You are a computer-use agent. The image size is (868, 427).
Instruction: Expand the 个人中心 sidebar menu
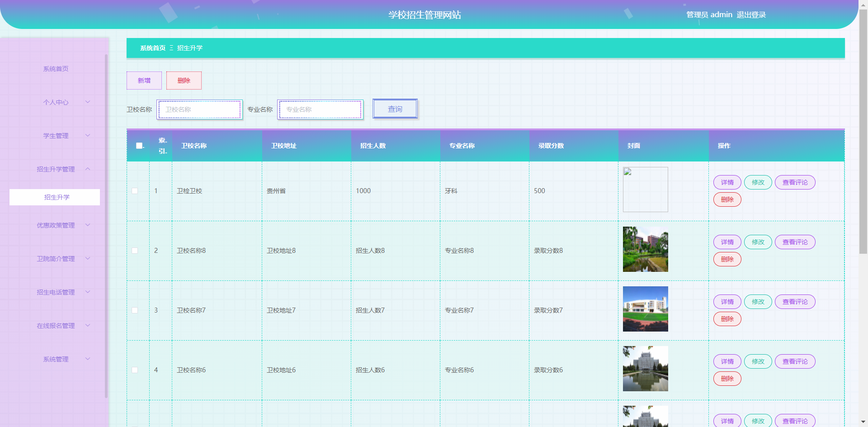tap(56, 102)
